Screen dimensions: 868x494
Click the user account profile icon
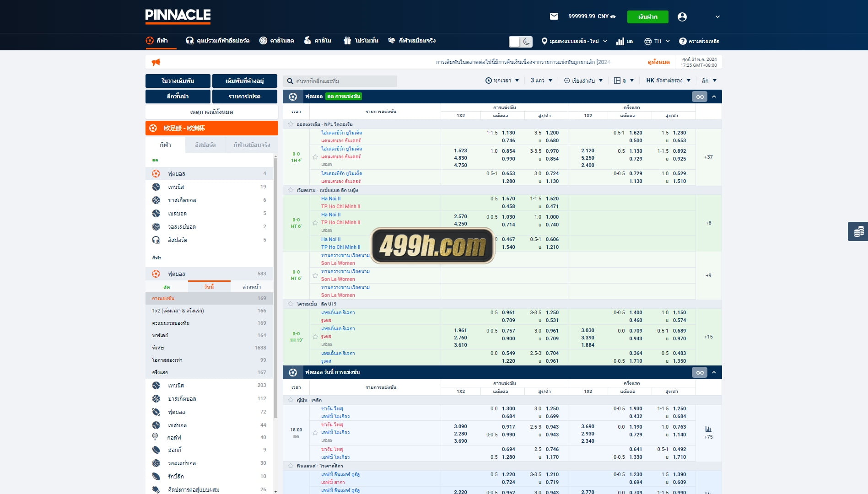click(x=682, y=17)
